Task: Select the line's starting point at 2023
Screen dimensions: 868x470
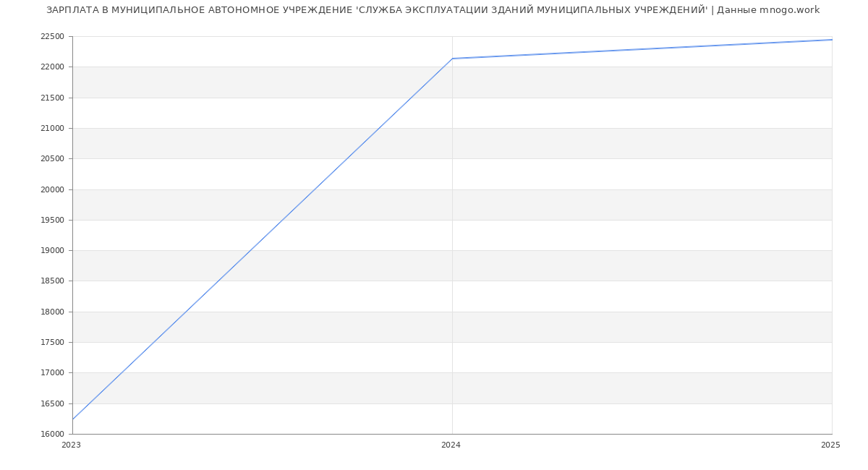Action: pyautogui.click(x=72, y=419)
